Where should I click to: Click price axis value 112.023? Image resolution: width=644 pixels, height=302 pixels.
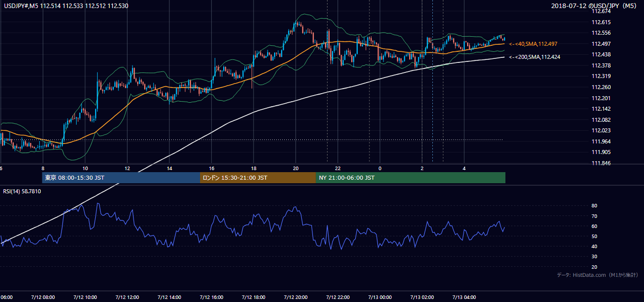(601, 130)
